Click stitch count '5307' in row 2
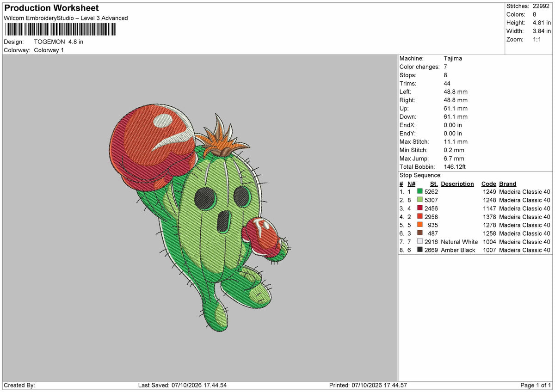The height and width of the screenshot is (392, 555). point(431,200)
